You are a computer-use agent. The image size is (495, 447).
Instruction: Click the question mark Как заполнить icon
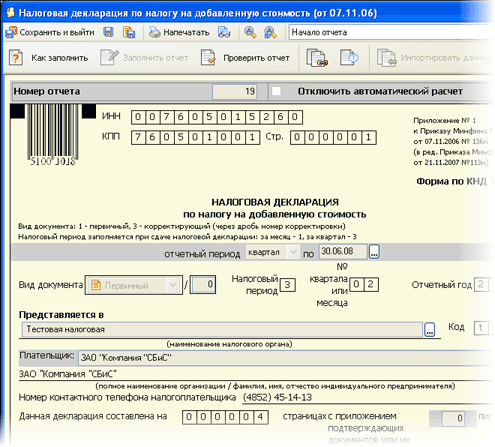point(16,58)
